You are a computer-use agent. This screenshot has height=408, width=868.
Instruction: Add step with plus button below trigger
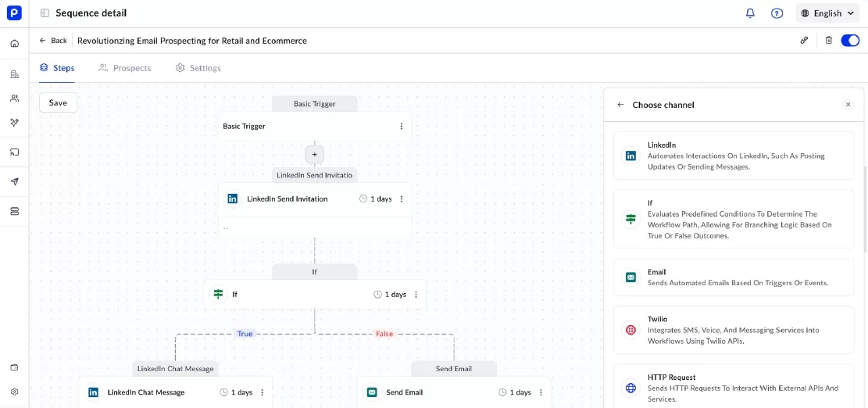point(314,154)
